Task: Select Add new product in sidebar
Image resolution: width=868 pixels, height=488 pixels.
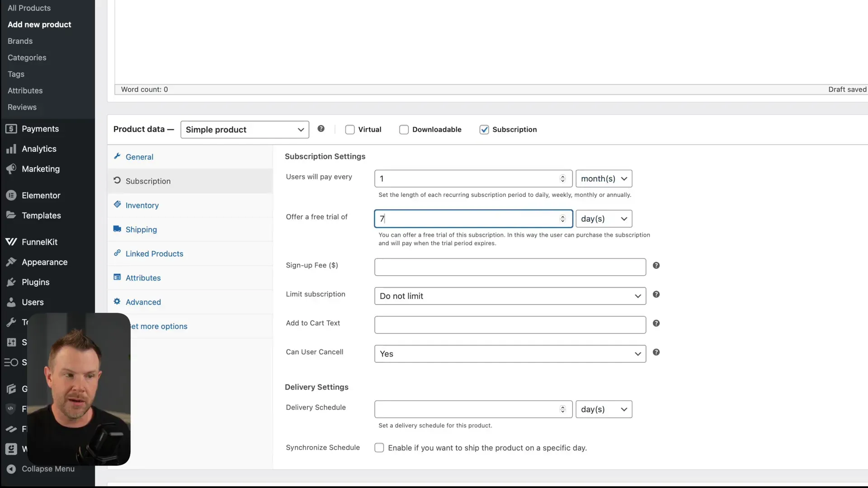Action: click(39, 24)
